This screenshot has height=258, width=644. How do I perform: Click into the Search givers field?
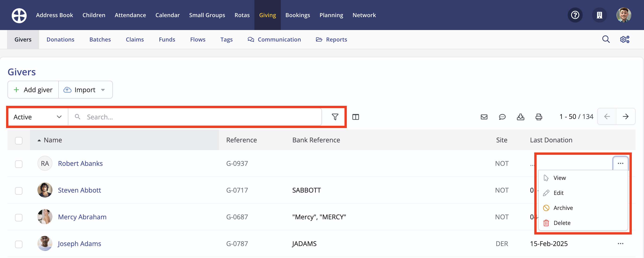click(195, 117)
